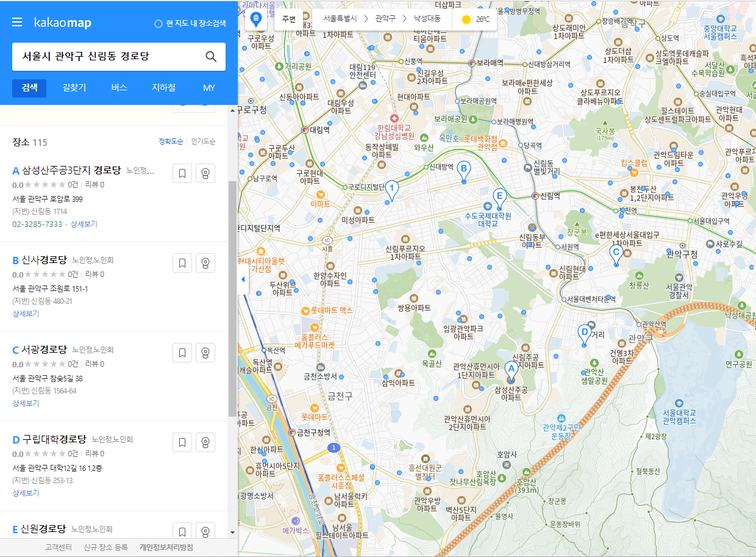The image size is (756, 557).
Task: Click 신규 장소 등록 footer link
Action: pyautogui.click(x=106, y=547)
